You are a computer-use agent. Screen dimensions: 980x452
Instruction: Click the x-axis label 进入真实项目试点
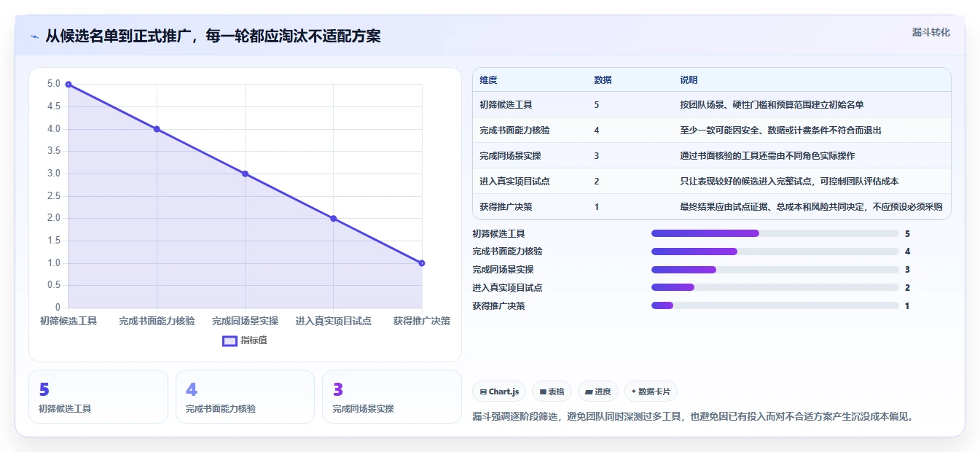click(333, 321)
